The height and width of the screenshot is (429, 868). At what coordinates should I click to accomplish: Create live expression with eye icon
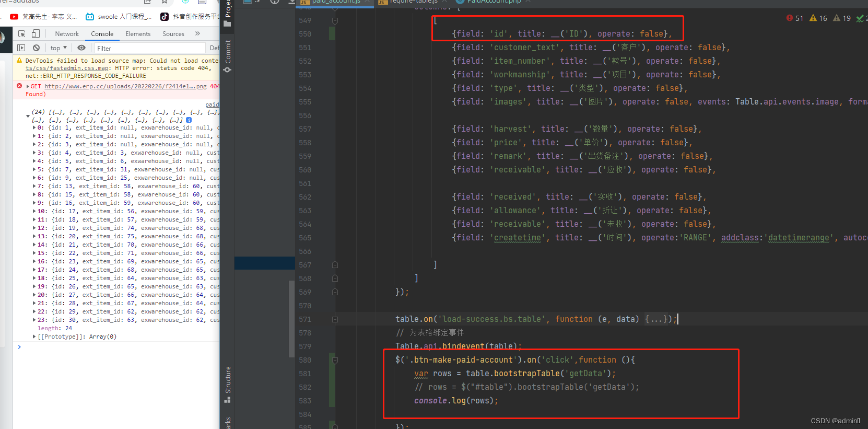click(x=81, y=48)
